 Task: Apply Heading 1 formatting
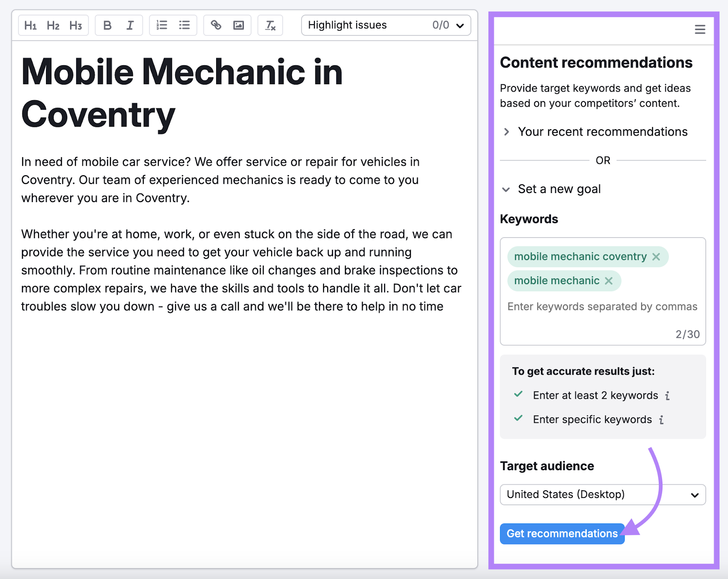(x=30, y=25)
